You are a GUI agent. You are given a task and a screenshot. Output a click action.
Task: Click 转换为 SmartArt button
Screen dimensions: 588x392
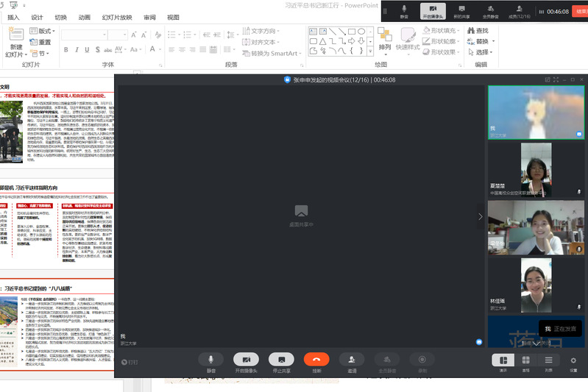pos(272,53)
